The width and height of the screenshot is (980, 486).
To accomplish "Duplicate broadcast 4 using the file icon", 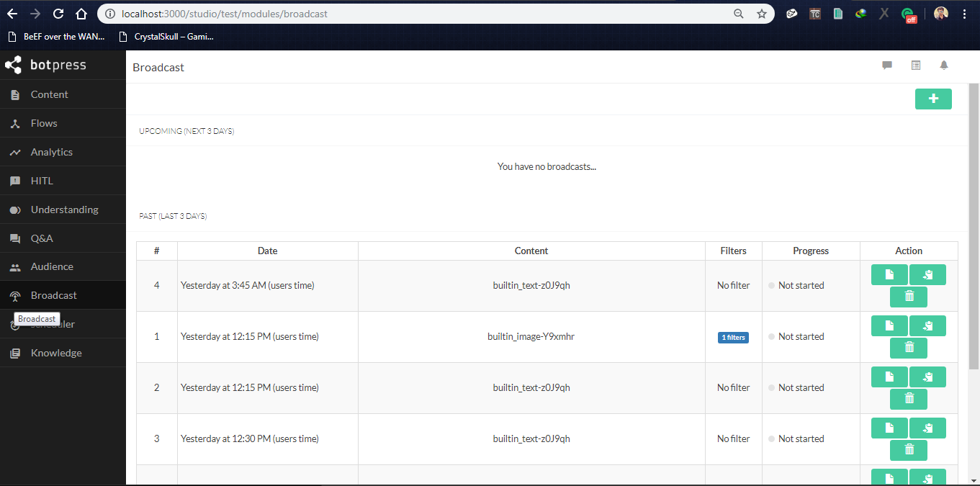I will click(889, 274).
